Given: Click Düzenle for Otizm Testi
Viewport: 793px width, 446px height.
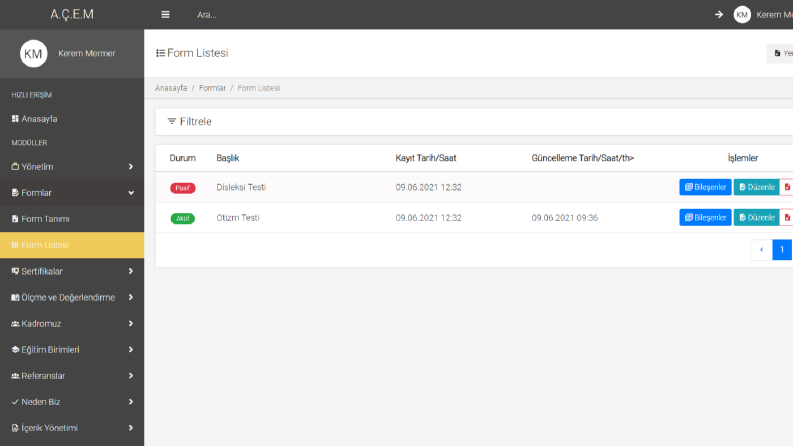Looking at the screenshot, I should click(x=757, y=217).
